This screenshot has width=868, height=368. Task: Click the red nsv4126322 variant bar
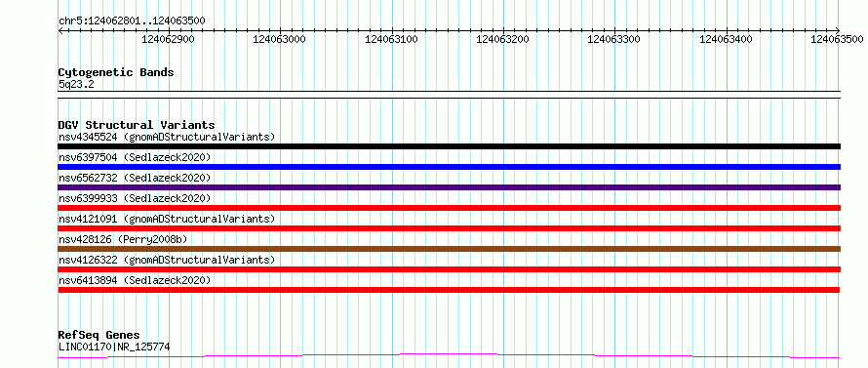tap(449, 269)
